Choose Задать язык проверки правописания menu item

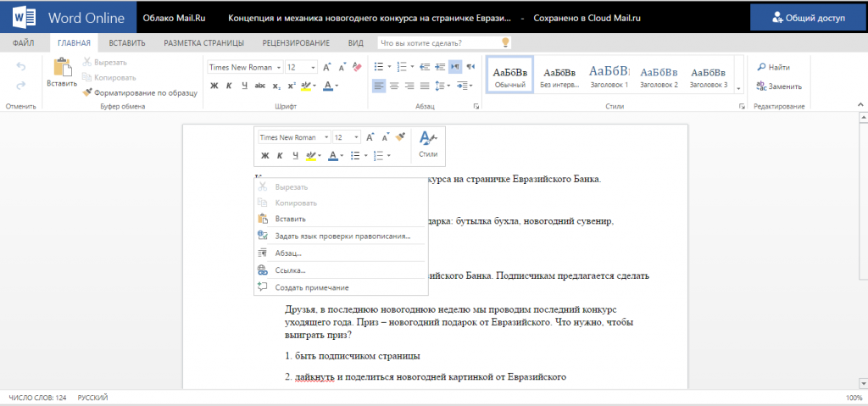[x=341, y=236]
